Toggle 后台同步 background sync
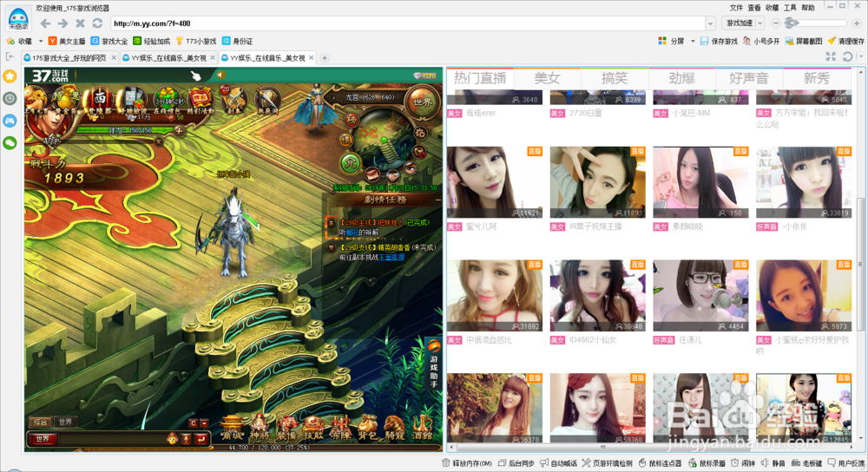This screenshot has height=472, width=868. click(x=516, y=463)
